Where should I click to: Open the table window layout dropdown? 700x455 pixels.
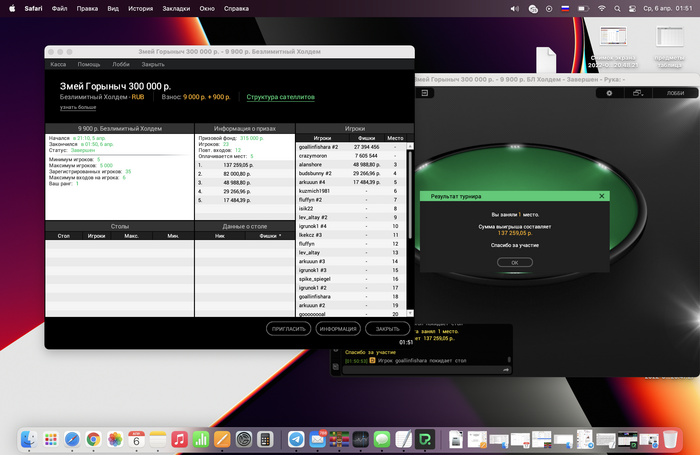(638, 93)
